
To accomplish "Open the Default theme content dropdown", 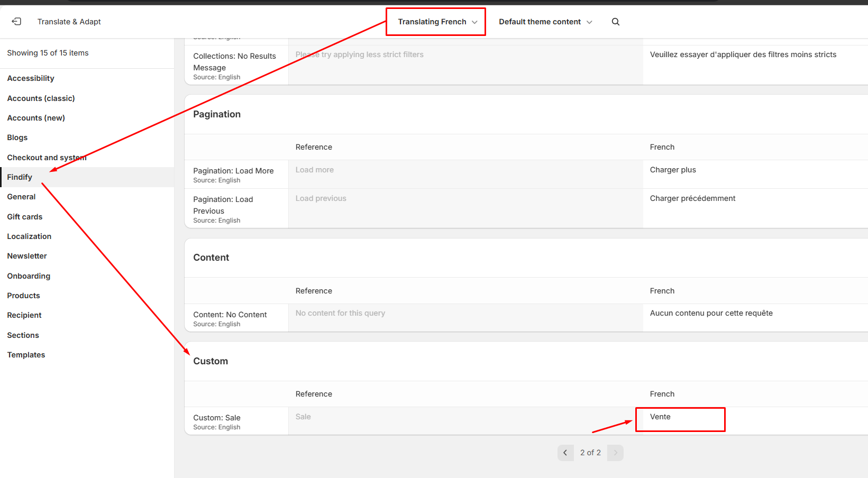I will [x=545, y=22].
